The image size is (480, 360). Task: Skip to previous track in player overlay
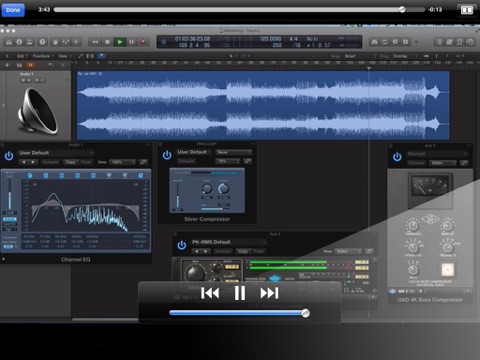(210, 293)
